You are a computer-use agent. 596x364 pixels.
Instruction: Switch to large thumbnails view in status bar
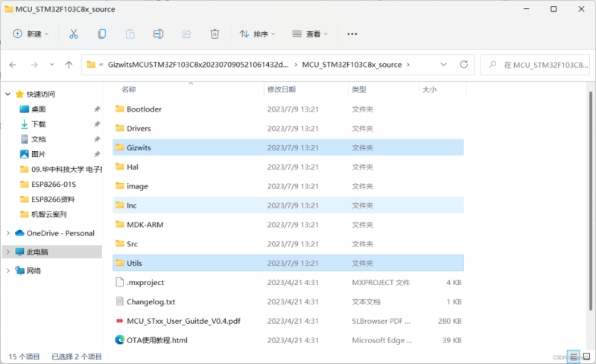tap(586, 357)
